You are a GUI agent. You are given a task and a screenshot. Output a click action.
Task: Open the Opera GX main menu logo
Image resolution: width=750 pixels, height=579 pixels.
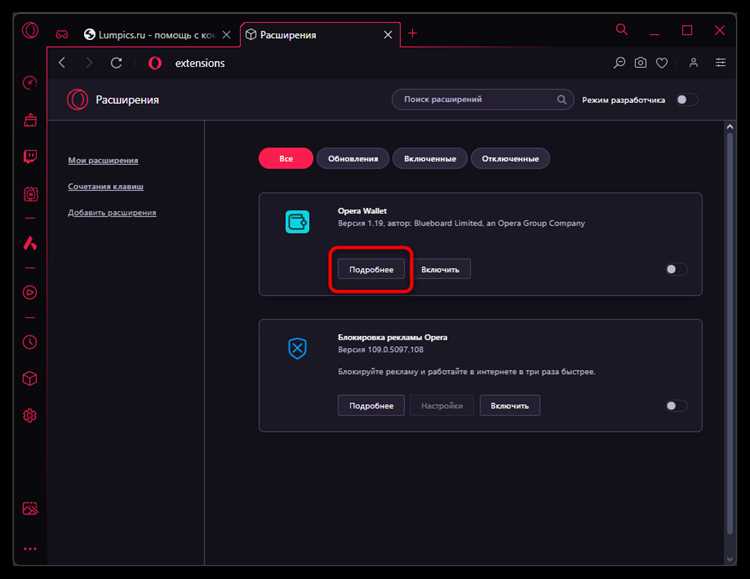point(30,31)
